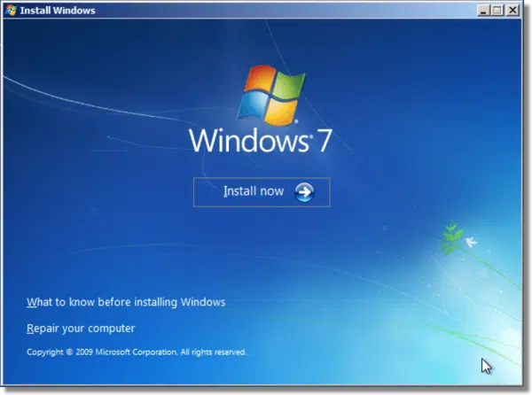Click the Install now button
This screenshot has height=395, width=532.
[262, 192]
